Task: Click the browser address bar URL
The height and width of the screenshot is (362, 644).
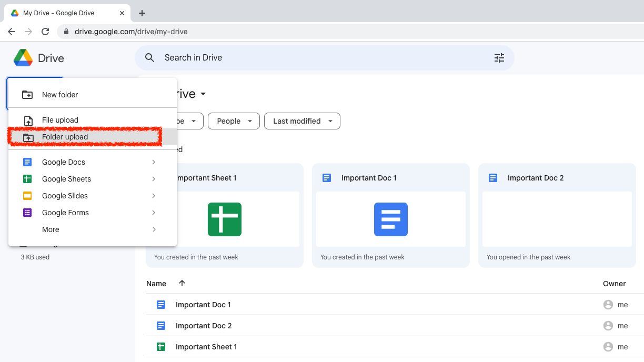Action: 131,32
